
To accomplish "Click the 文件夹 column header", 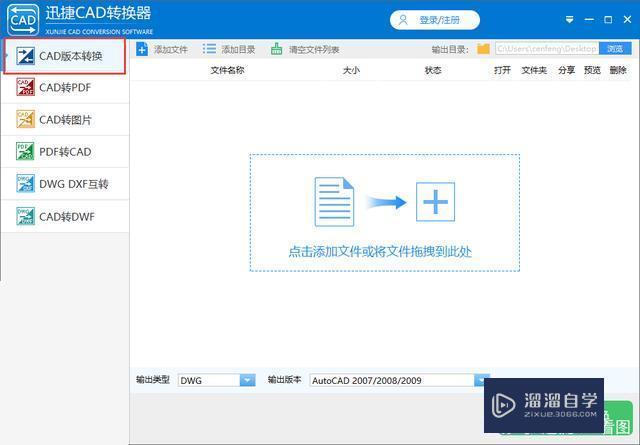I will pyautogui.click(x=534, y=70).
